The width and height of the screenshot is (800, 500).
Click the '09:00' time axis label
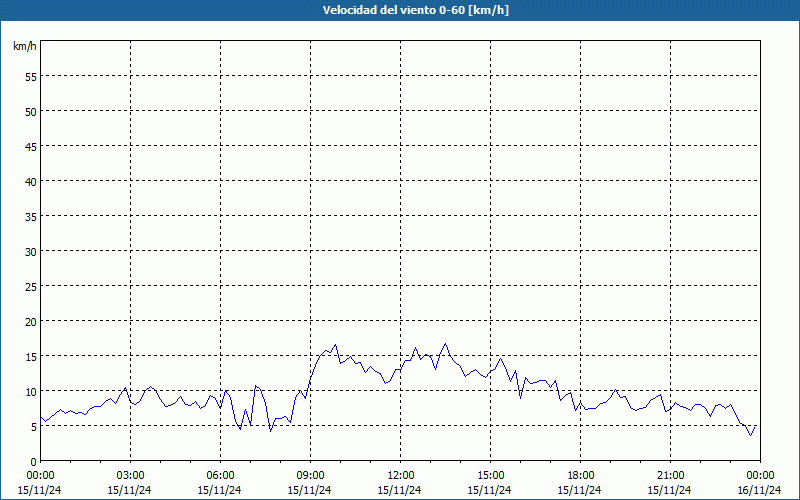tap(310, 476)
